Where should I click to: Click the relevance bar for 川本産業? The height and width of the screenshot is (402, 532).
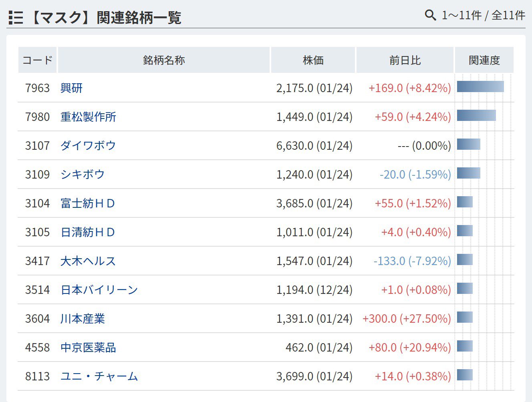[x=465, y=317]
